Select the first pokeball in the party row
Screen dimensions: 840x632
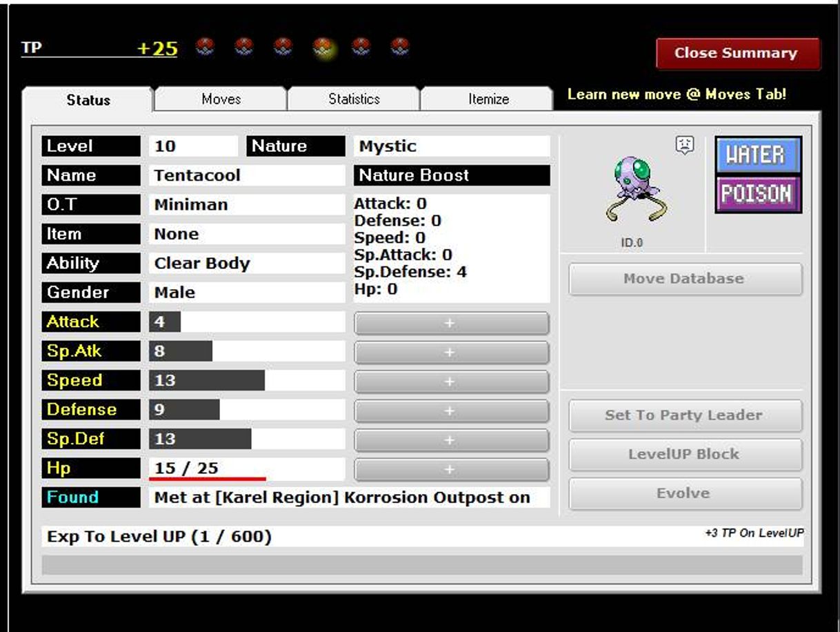click(x=206, y=47)
